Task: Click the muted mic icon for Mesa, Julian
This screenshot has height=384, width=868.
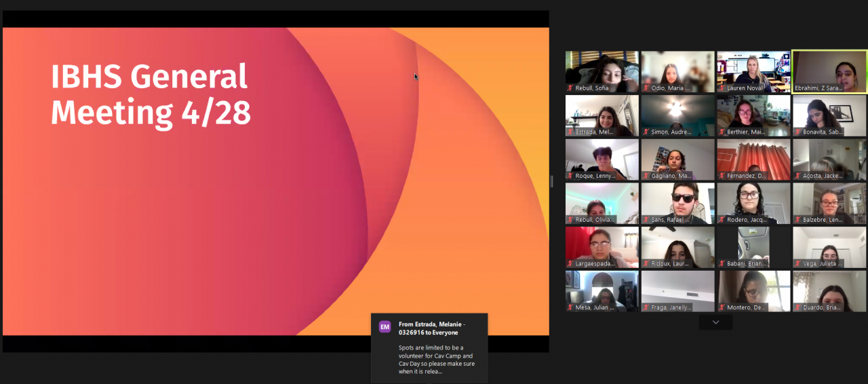Action: click(x=570, y=307)
